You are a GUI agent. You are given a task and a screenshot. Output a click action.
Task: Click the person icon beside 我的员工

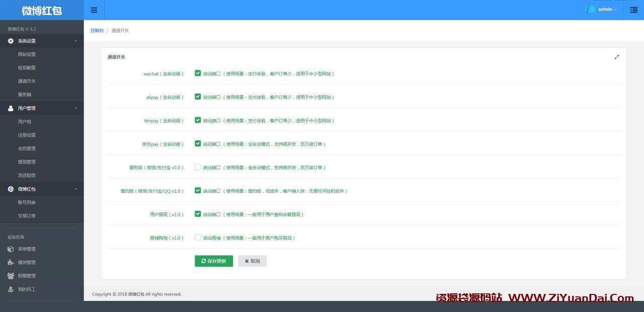point(11,289)
